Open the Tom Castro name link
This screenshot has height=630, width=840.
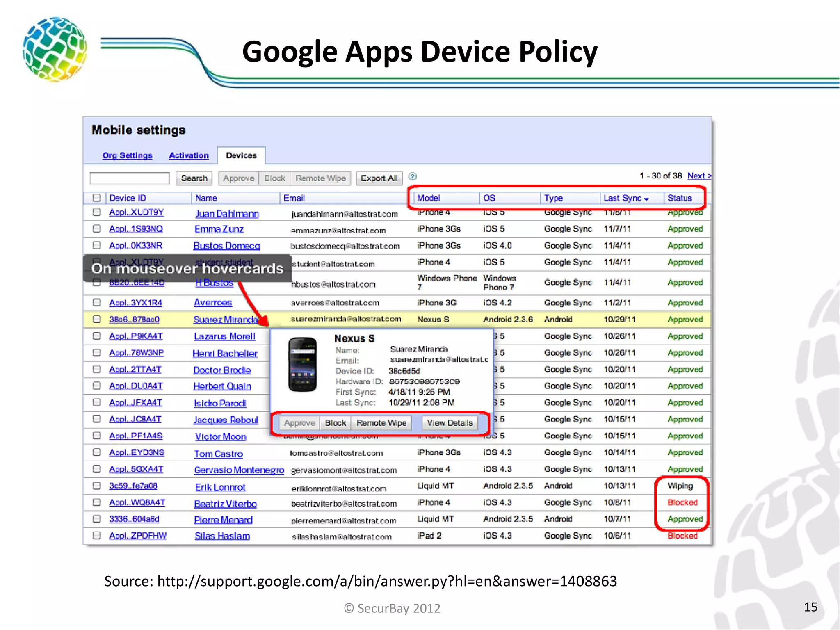click(x=218, y=454)
